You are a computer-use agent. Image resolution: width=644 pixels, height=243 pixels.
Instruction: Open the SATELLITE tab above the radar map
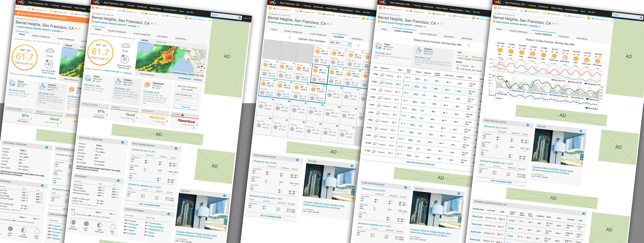point(162,42)
